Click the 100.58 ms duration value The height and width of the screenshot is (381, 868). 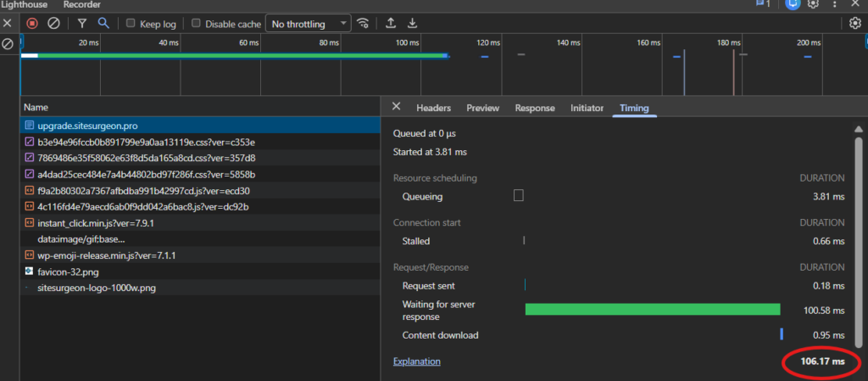pos(824,310)
